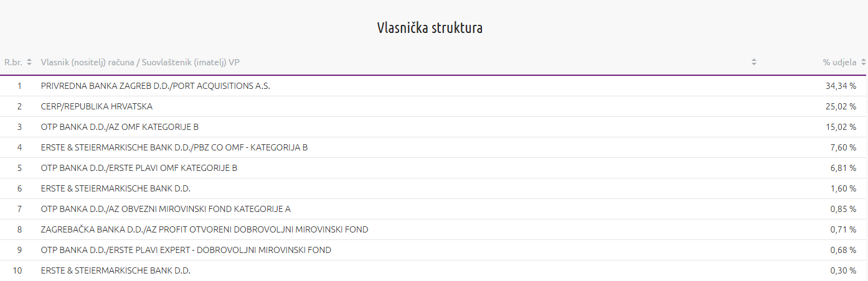Click the 0,30 % share cell
The width and height of the screenshot is (868, 281).
pyautogui.click(x=843, y=270)
